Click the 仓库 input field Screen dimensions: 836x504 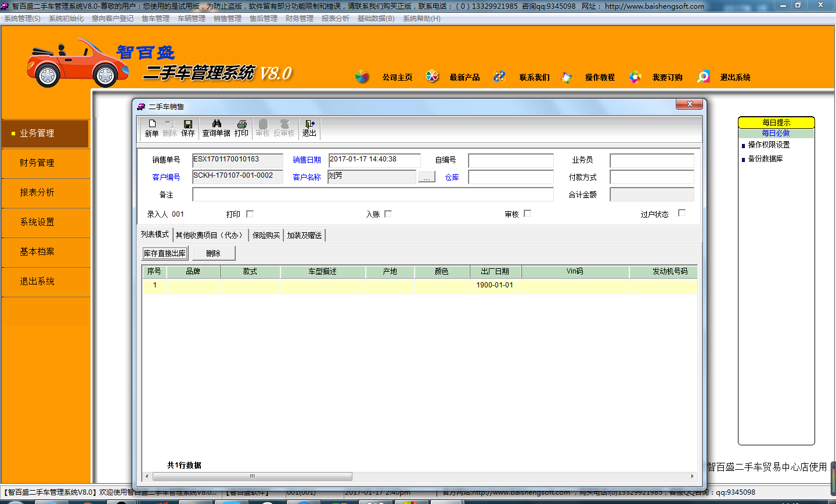tap(511, 177)
